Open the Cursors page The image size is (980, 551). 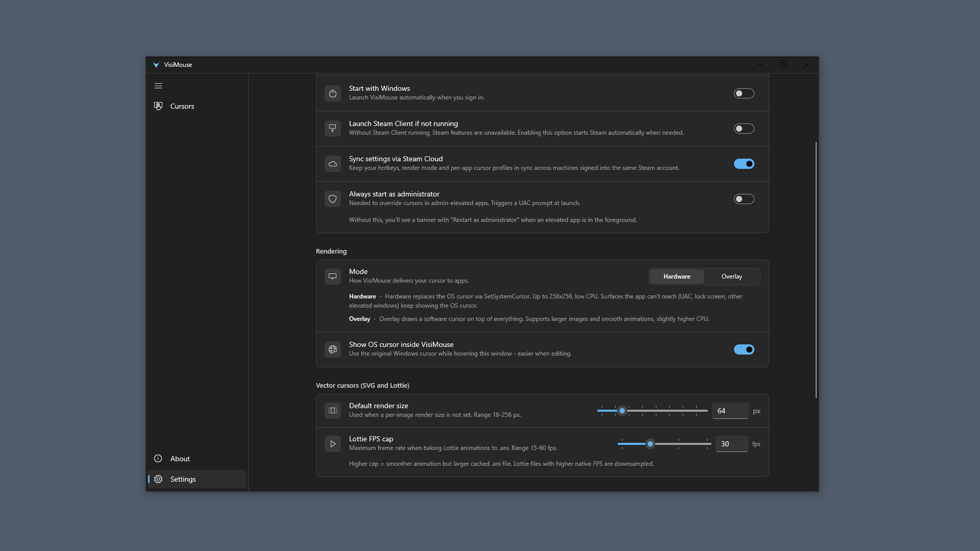[x=197, y=106]
